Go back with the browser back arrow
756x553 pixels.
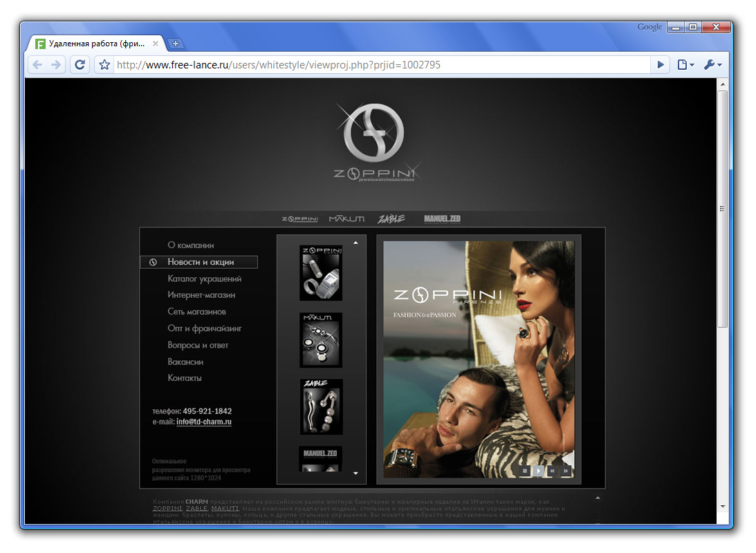pos(37,64)
